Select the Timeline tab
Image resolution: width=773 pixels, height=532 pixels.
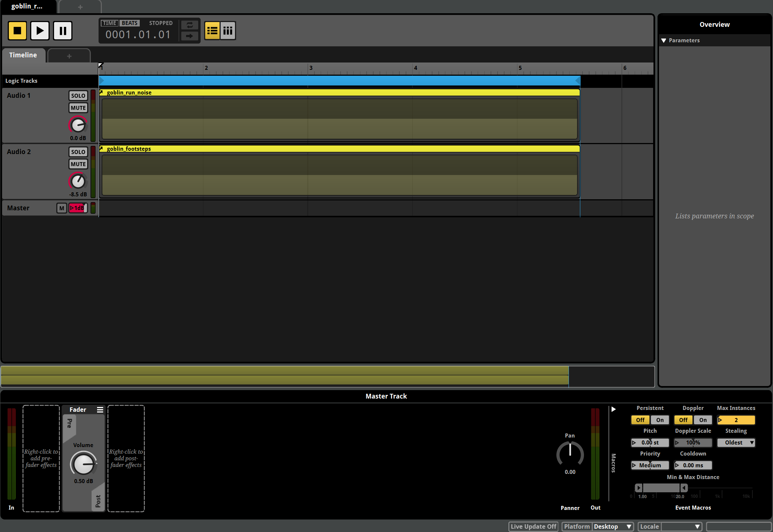[x=23, y=55]
